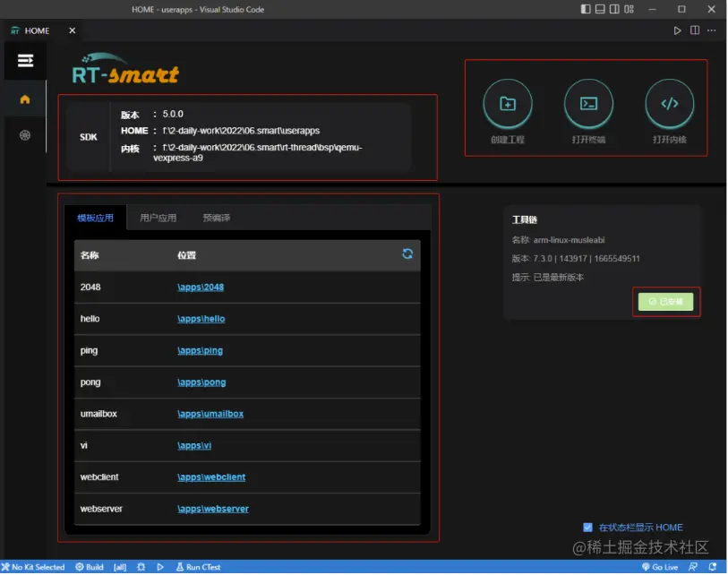Switch to the 模板应用 tab
Viewport: 728px width, 575px height.
pos(95,218)
